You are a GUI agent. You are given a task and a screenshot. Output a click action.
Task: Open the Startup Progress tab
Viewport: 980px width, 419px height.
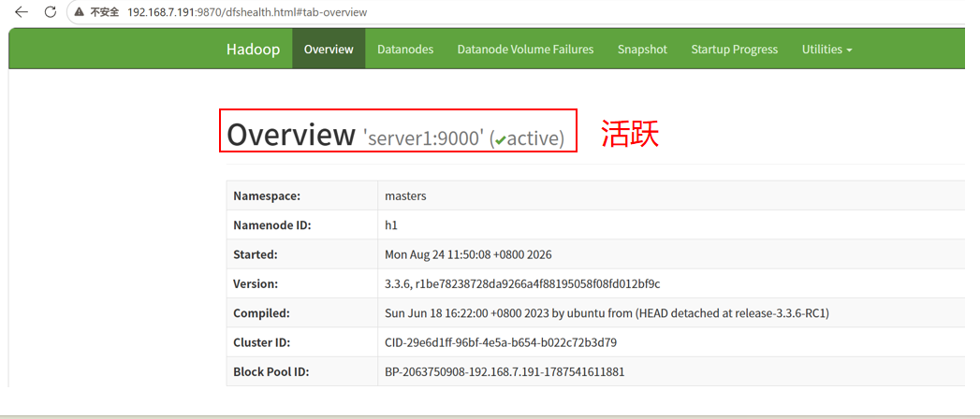coord(735,50)
